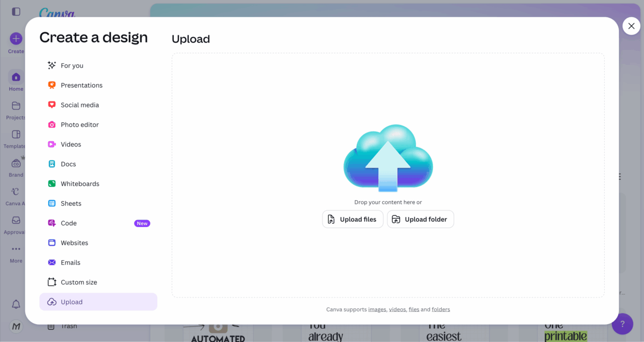Open the supported files link
Screen dimensions: 644x342
(x=414, y=309)
